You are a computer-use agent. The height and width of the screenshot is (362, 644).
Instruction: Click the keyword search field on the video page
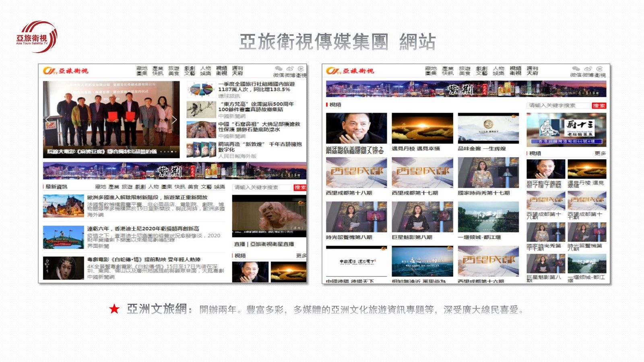click(559, 105)
